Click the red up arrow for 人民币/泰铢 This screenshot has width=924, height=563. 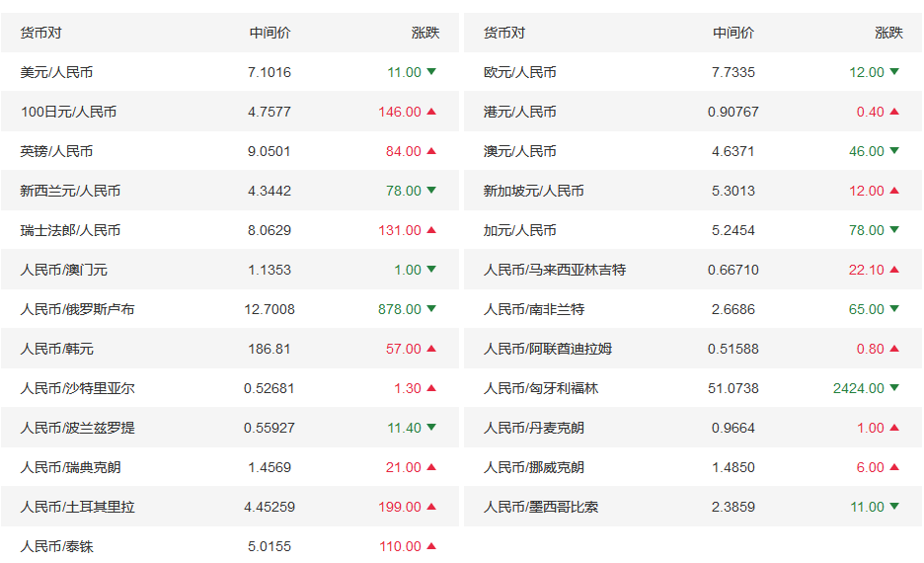coord(431,546)
